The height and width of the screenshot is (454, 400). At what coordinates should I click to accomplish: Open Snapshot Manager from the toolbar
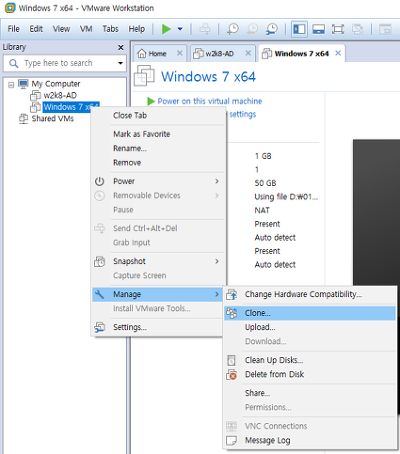[x=272, y=29]
